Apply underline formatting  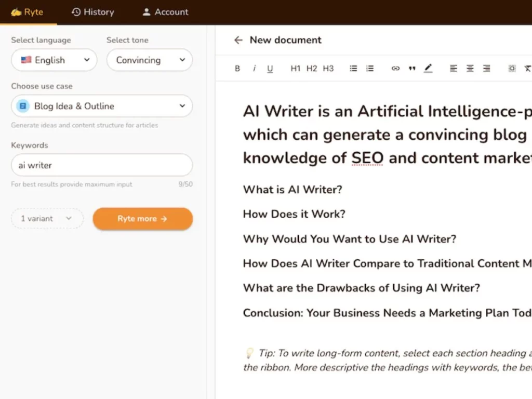tap(270, 69)
